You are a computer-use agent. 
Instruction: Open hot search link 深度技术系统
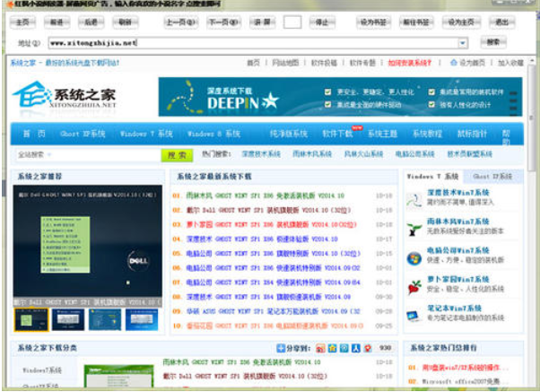point(261,154)
